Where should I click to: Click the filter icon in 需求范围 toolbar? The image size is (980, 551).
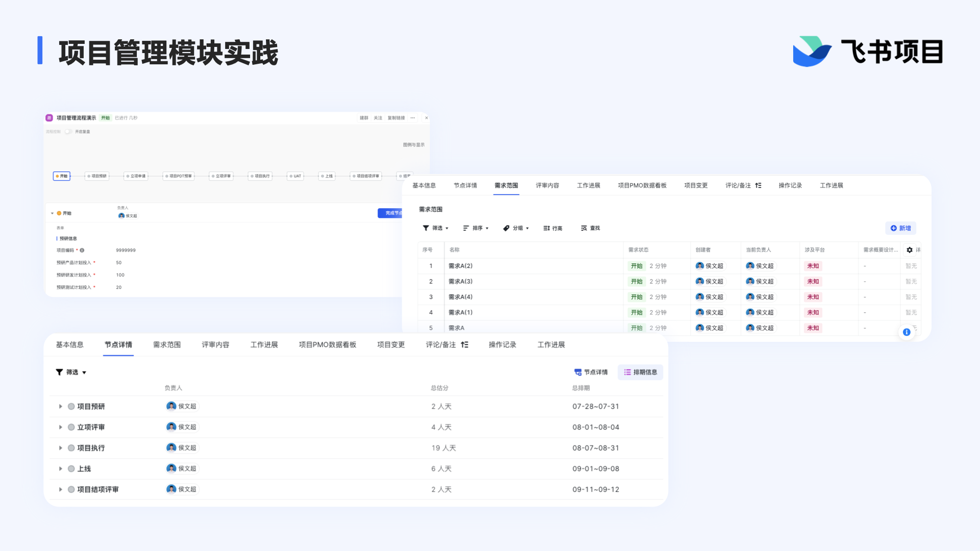[x=426, y=228]
